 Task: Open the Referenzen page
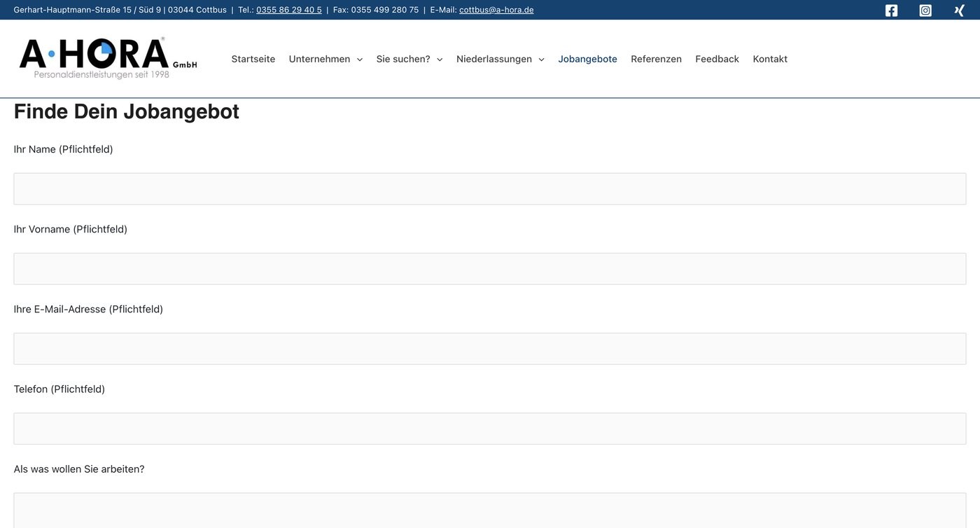[x=656, y=59]
